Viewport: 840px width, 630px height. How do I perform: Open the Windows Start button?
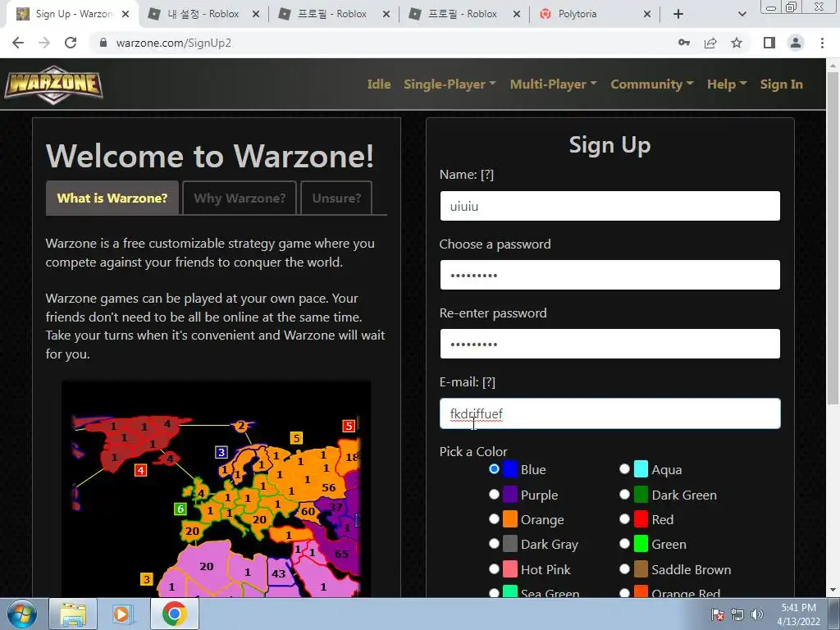21,614
